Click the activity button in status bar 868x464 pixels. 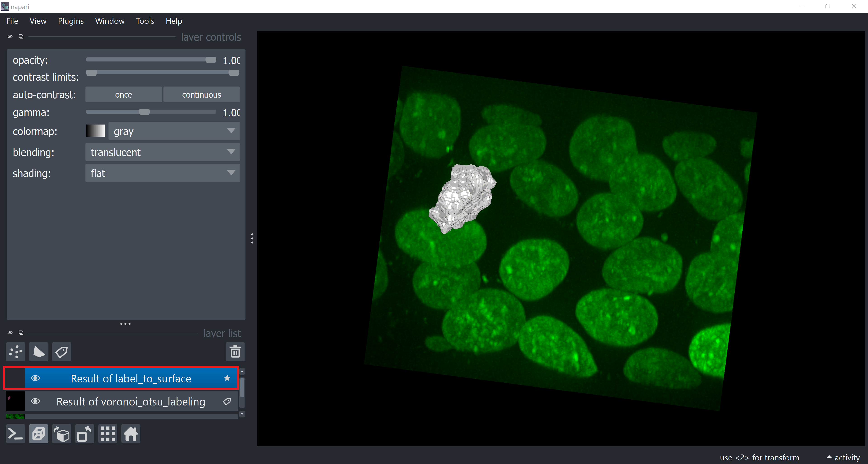843,457
